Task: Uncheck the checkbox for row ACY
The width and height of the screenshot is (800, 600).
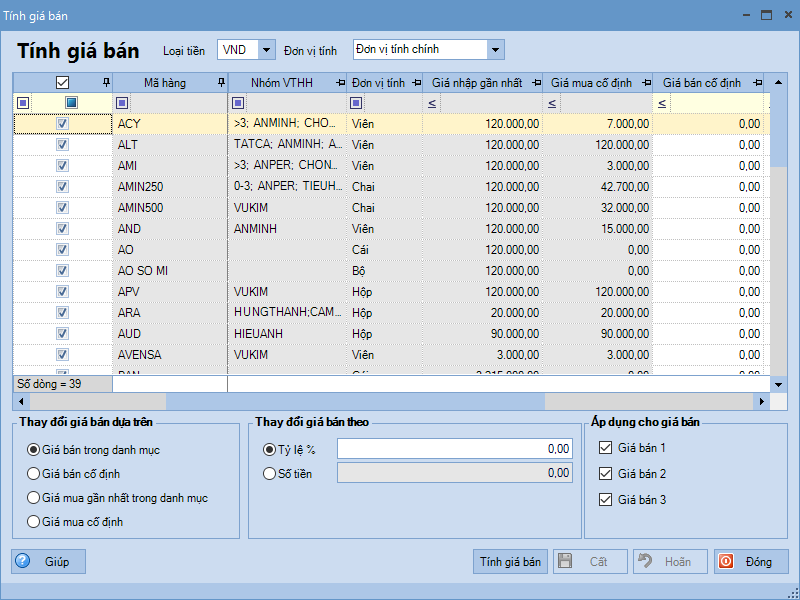Action: pyautogui.click(x=62, y=123)
